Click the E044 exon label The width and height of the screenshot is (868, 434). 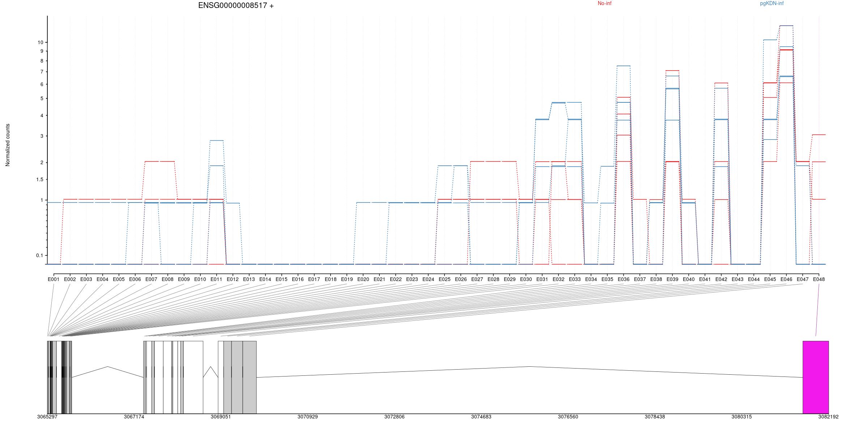754,279
